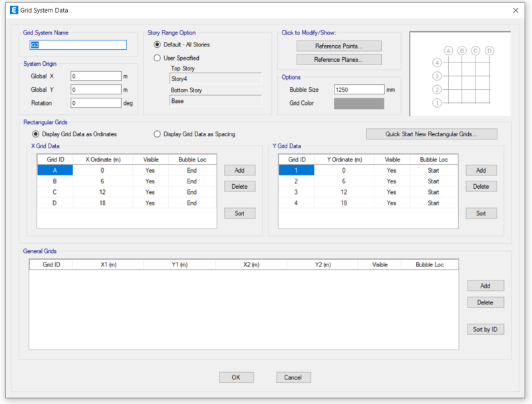532x404 pixels.
Task: Click bubble 1 in the grid preview
Action: click(x=437, y=103)
